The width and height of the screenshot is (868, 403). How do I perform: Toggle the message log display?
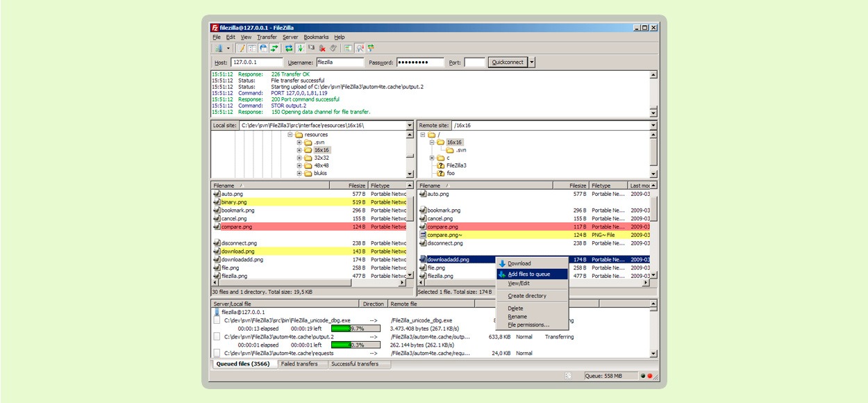(241, 49)
